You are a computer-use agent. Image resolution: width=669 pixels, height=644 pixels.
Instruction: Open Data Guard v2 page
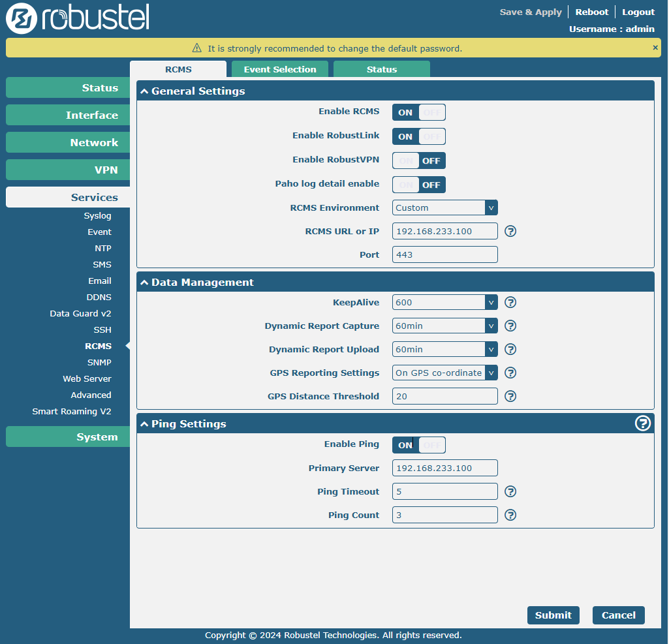(80, 313)
